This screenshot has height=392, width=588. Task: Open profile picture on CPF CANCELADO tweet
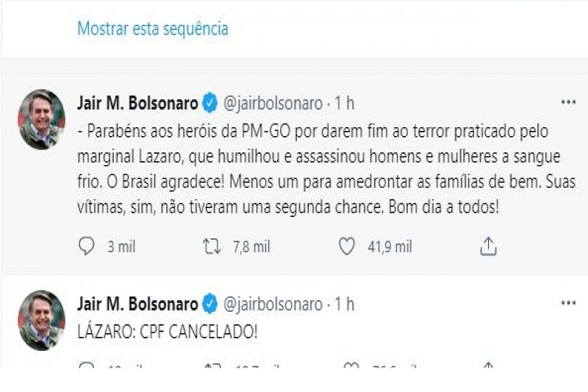(41, 318)
